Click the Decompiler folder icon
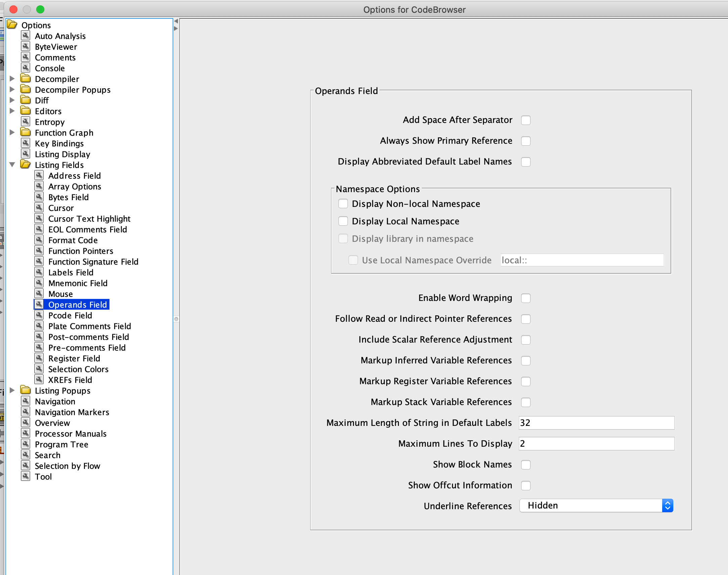 [x=26, y=79]
